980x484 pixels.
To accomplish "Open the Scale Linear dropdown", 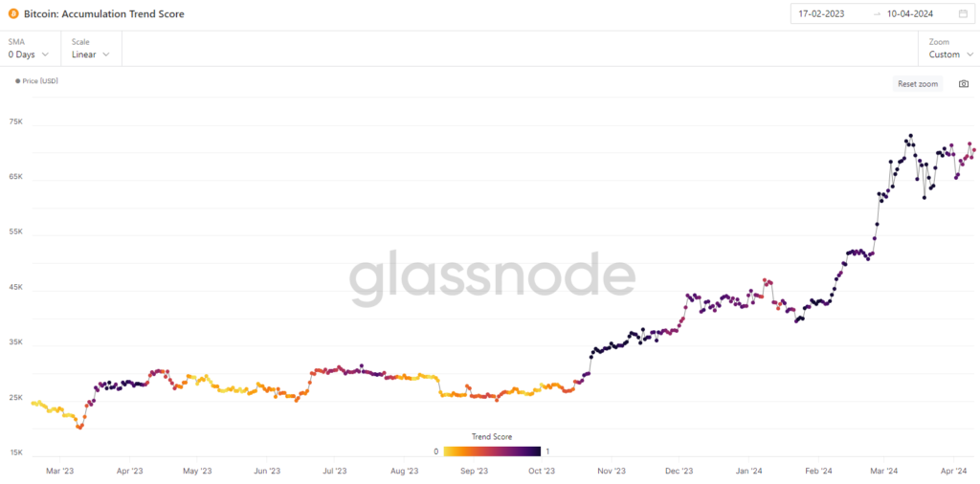I will coord(91,49).
